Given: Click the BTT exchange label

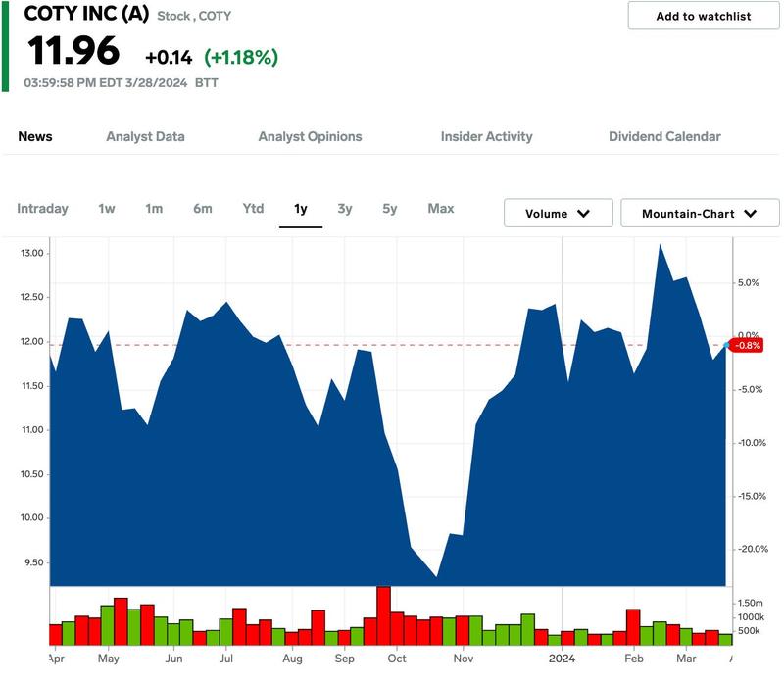Looking at the screenshot, I should point(207,83).
